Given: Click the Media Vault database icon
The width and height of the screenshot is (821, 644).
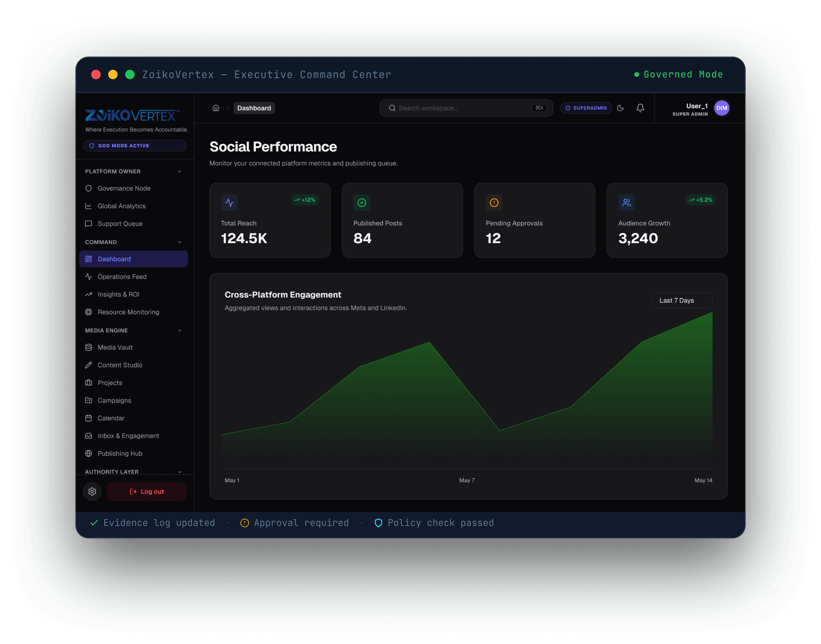Looking at the screenshot, I should pos(89,347).
